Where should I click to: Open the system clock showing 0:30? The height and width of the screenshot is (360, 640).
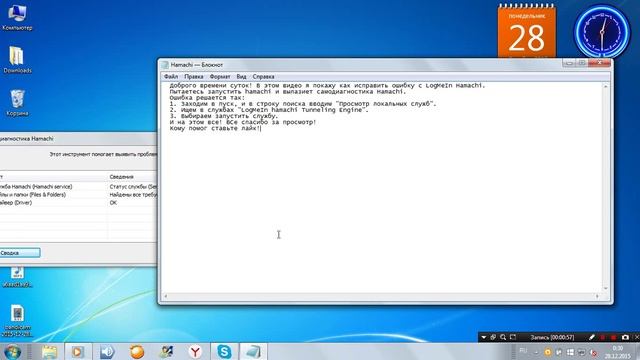tap(618, 352)
